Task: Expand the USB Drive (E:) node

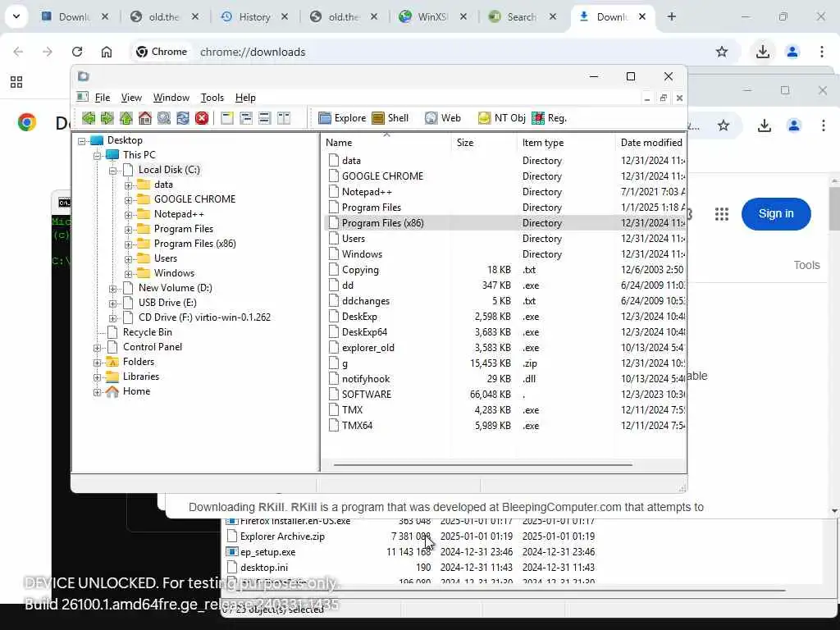Action: [x=113, y=304]
